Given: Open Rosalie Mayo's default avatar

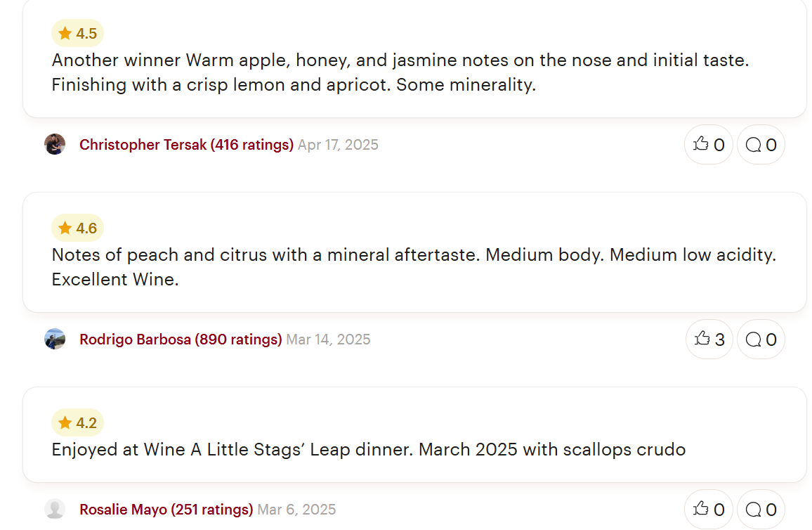Looking at the screenshot, I should click(55, 510).
